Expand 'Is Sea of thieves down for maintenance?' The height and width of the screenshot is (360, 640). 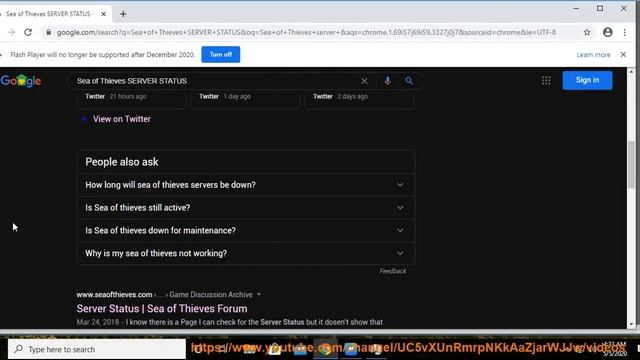[246, 231]
